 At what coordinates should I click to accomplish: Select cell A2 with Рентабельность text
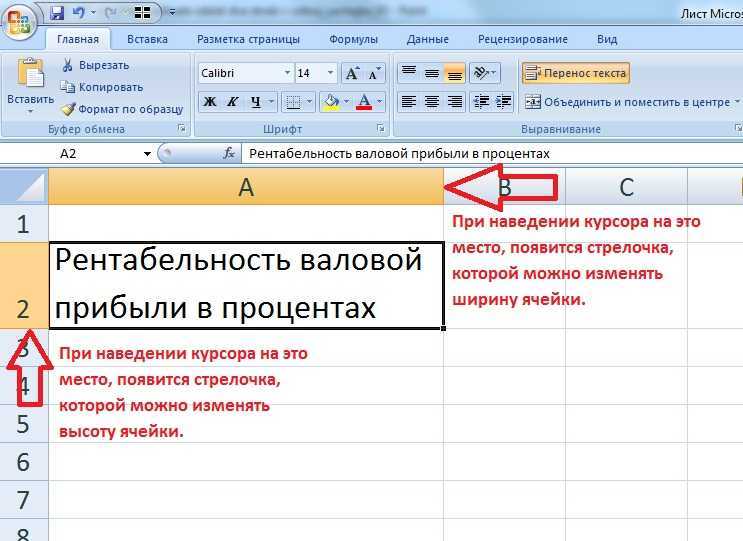246,285
